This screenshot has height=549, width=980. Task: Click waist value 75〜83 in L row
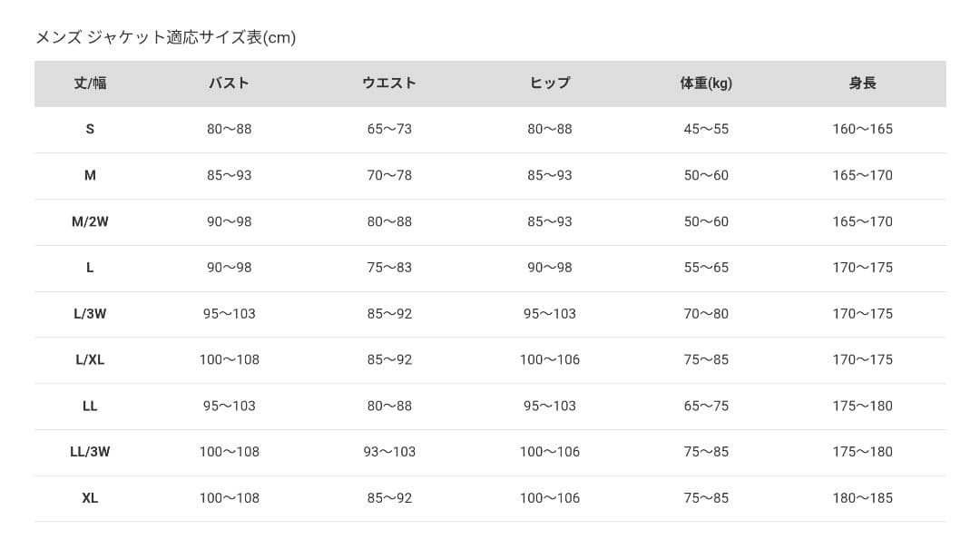tap(389, 268)
